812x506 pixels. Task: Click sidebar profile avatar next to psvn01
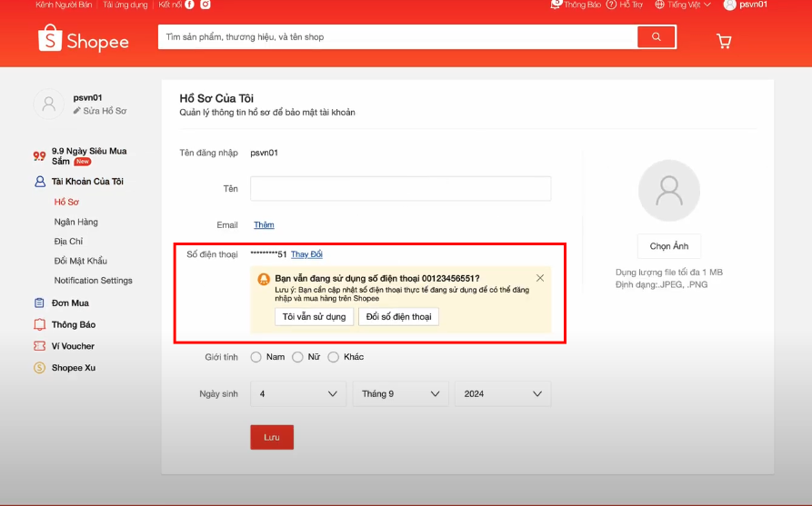[x=49, y=104]
